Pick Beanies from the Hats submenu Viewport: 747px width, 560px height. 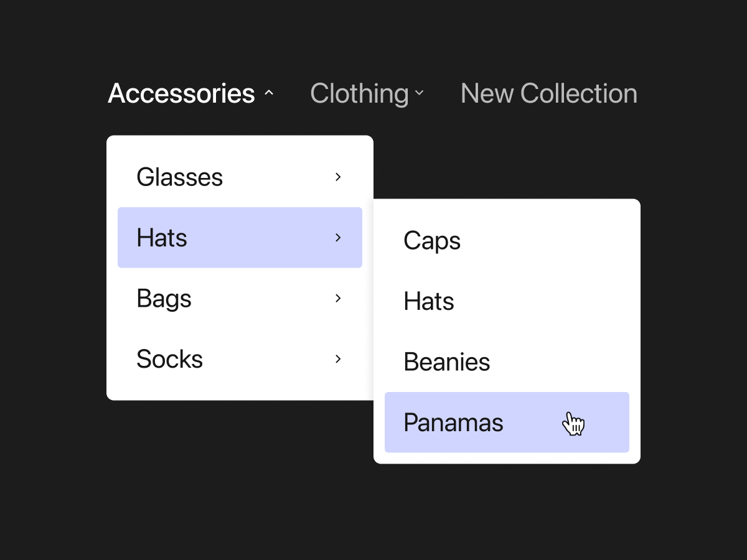tap(446, 362)
